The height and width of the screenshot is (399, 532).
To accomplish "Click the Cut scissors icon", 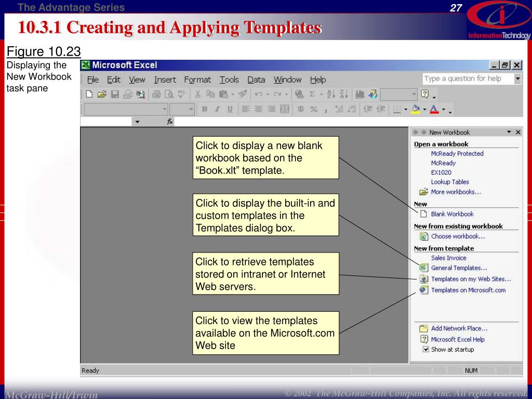I will point(198,94).
